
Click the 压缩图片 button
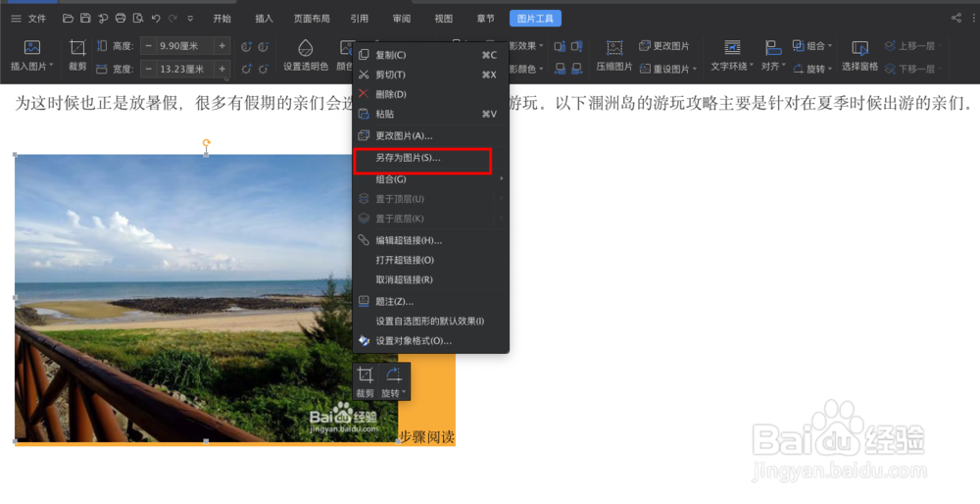coord(614,55)
